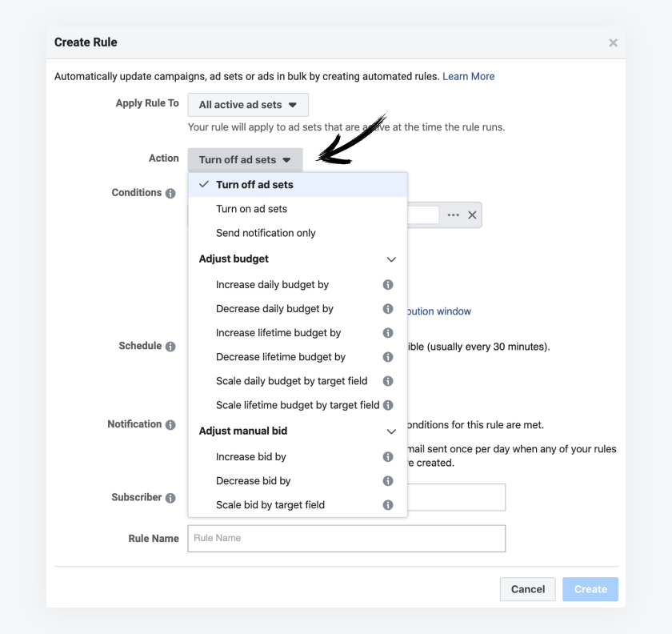Image resolution: width=672 pixels, height=634 pixels.
Task: Click into the Rule Name field
Action: pos(346,539)
